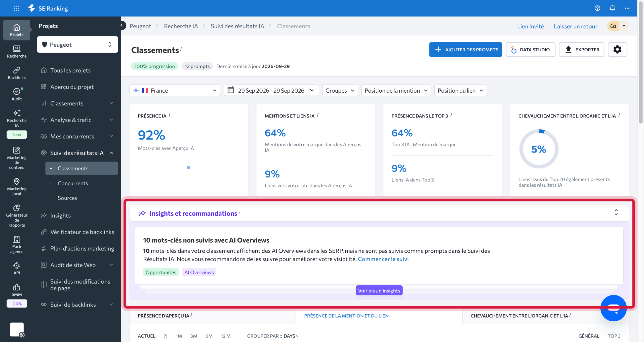Click the settings gear button near Exporter

pos(617,50)
